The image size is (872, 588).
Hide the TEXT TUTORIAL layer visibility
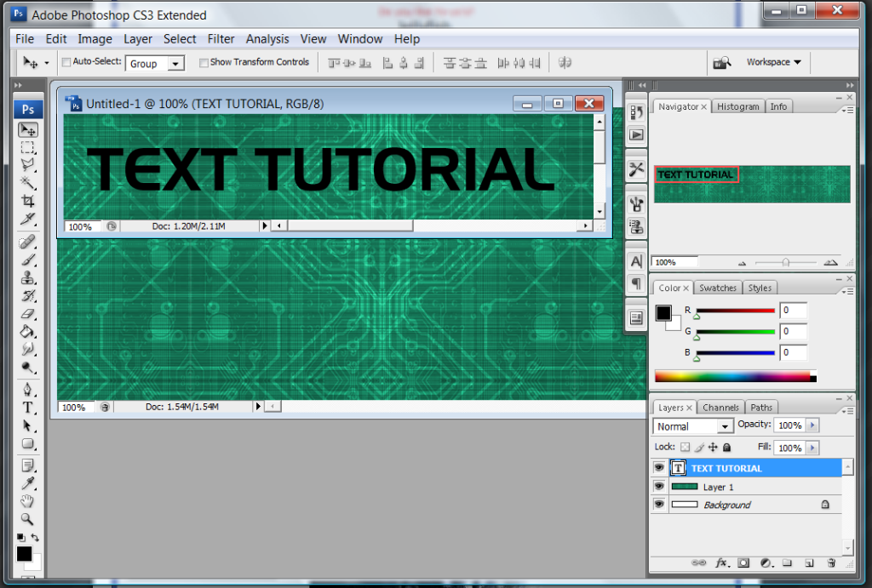[x=658, y=468]
